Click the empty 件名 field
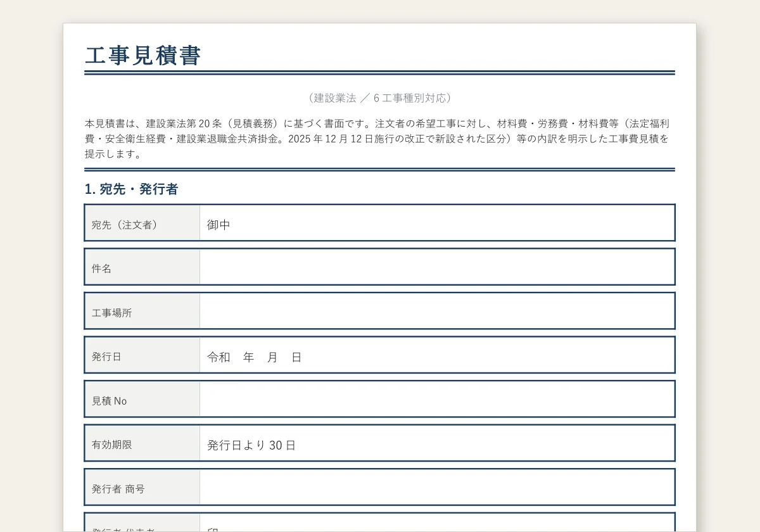The width and height of the screenshot is (760, 532). tap(437, 267)
